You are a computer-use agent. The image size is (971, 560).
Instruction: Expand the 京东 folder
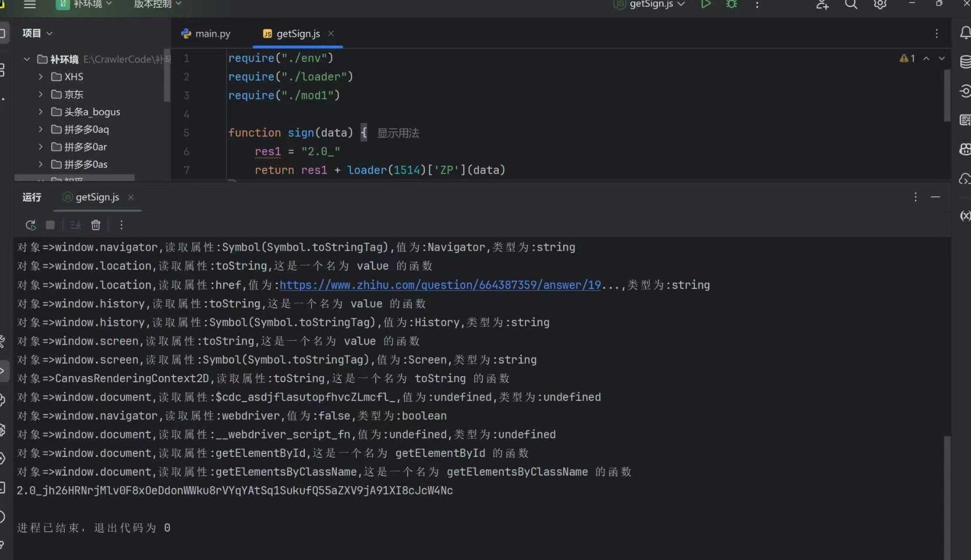click(41, 95)
